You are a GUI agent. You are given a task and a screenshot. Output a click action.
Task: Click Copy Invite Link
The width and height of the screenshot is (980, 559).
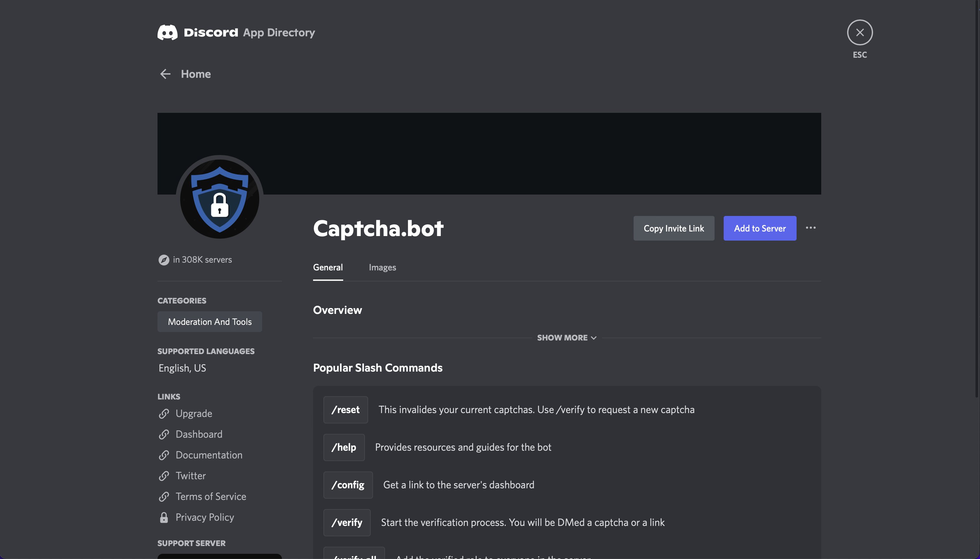[x=673, y=228]
